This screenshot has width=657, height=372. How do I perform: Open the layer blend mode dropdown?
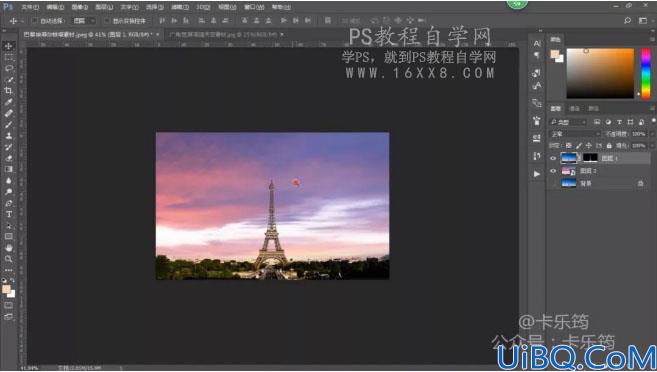(574, 134)
